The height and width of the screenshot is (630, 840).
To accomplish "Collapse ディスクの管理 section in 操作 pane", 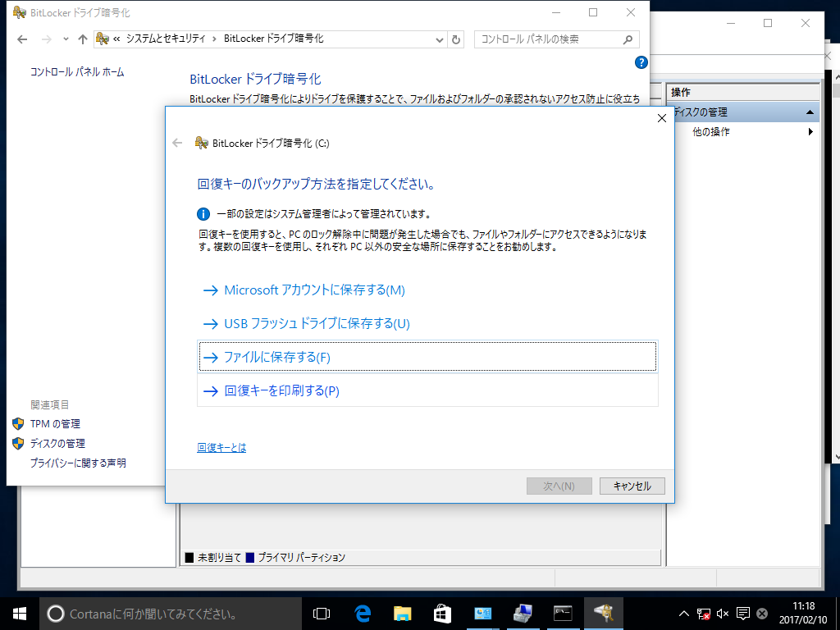I will click(x=810, y=112).
